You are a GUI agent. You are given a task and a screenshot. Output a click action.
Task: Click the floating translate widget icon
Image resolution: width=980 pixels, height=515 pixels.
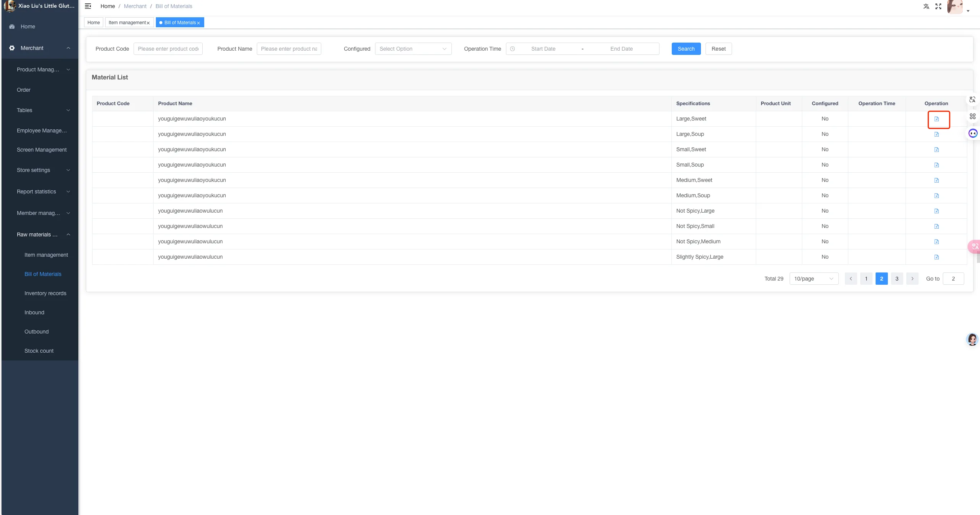tap(972, 100)
